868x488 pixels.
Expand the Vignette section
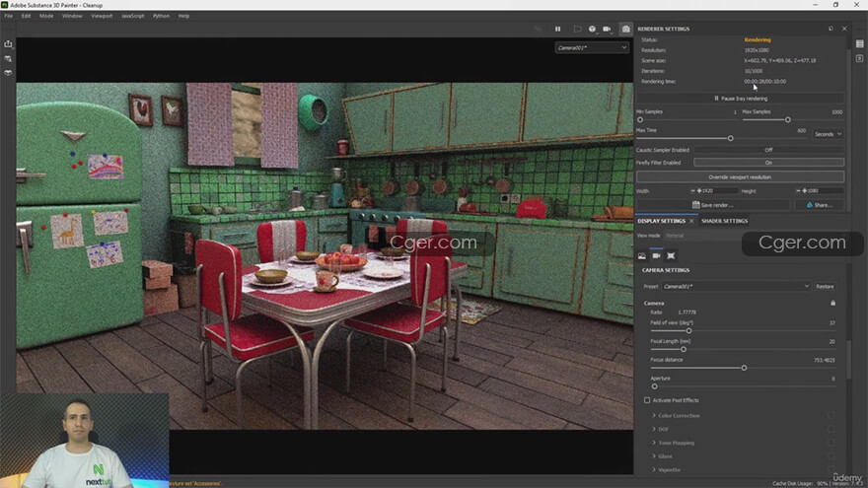pyautogui.click(x=654, y=469)
